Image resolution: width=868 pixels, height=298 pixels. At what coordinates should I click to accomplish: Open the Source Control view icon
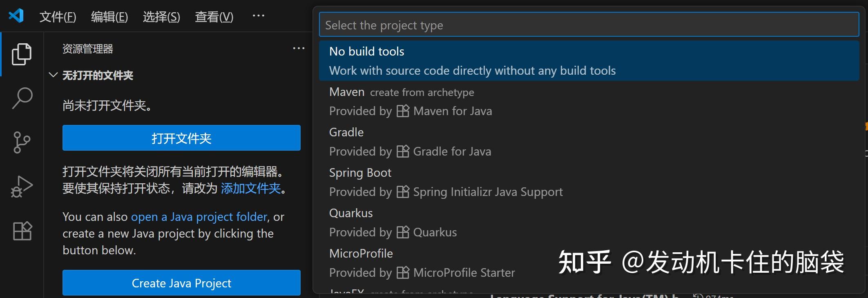coord(22,142)
